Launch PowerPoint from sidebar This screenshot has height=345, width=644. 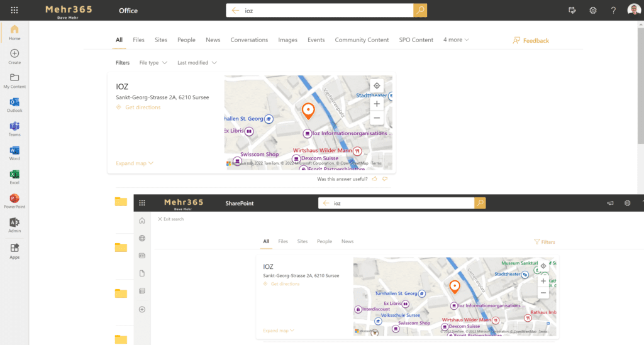point(14,201)
